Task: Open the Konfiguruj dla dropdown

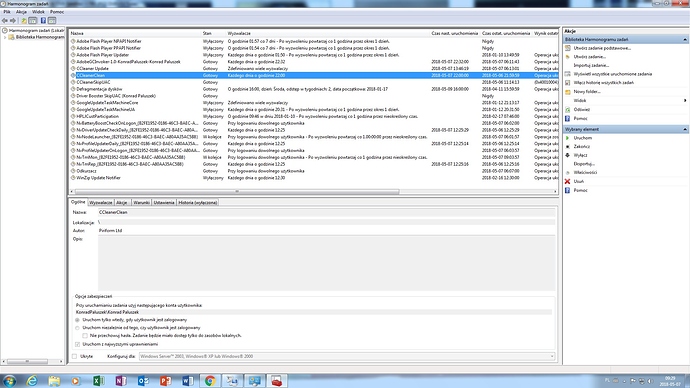Action: point(347,356)
